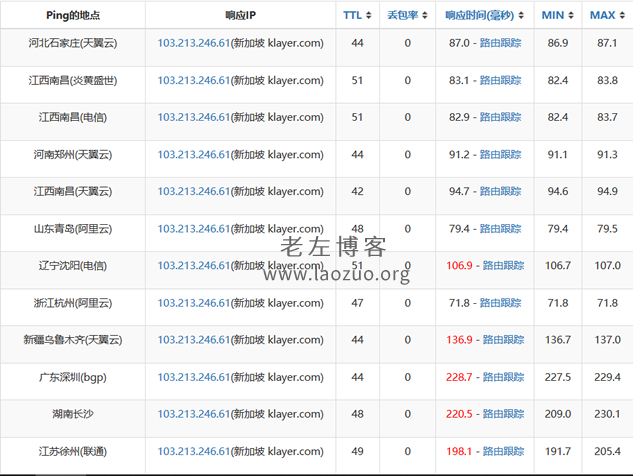Click the Ping的地点 column header
633x476 pixels.
(x=73, y=16)
